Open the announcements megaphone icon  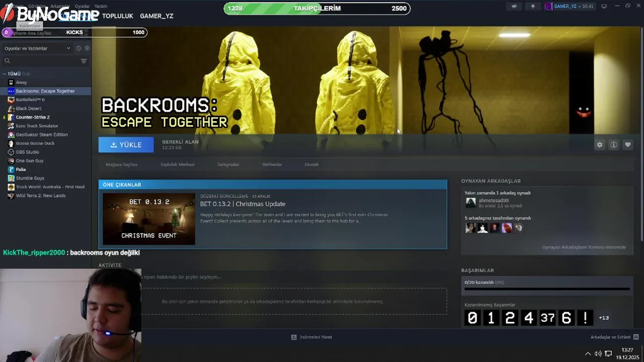[x=514, y=7]
